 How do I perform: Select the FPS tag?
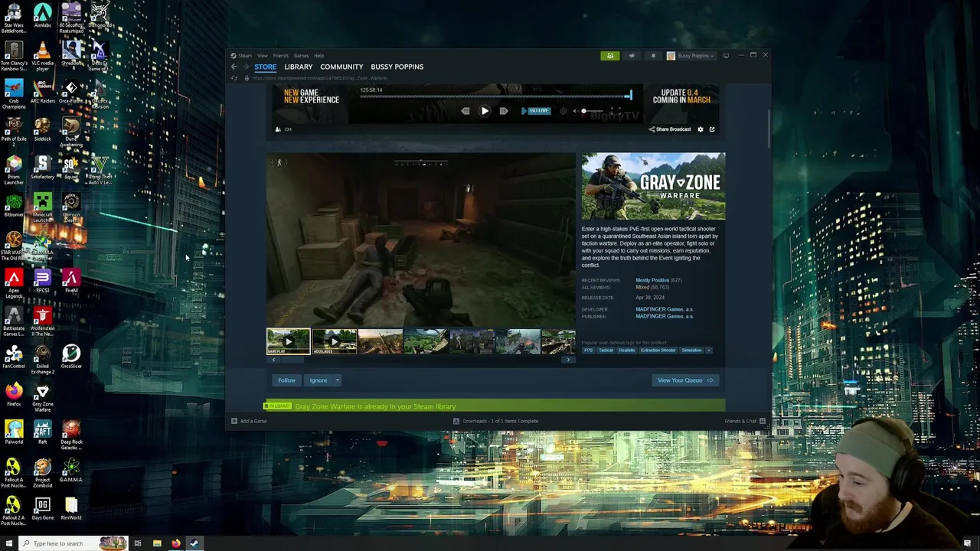(x=589, y=350)
